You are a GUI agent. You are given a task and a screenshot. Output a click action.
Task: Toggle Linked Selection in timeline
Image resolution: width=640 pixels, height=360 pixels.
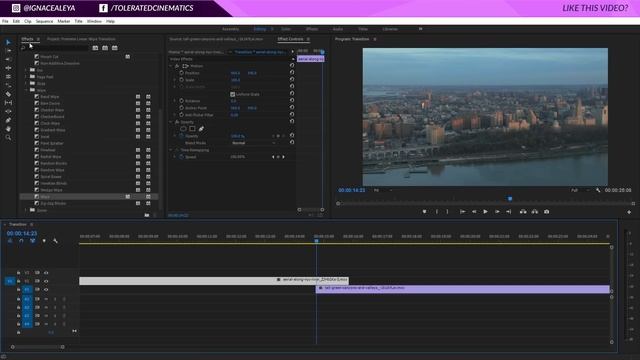click(32, 241)
